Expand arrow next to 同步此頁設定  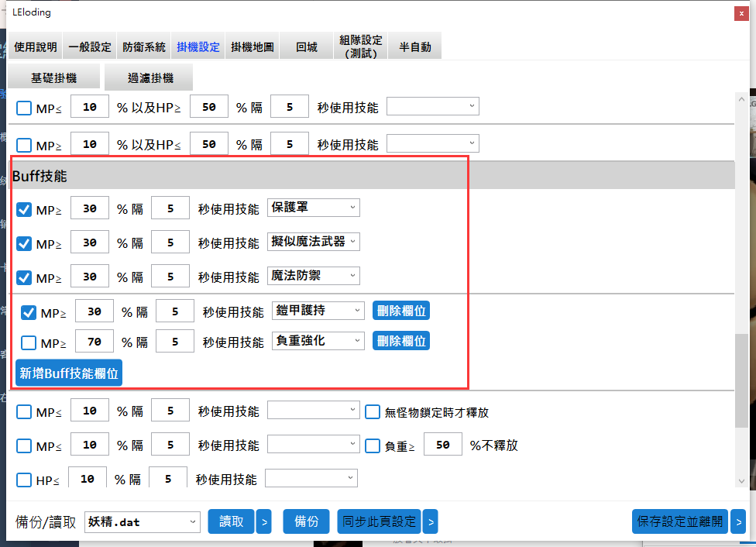(431, 521)
